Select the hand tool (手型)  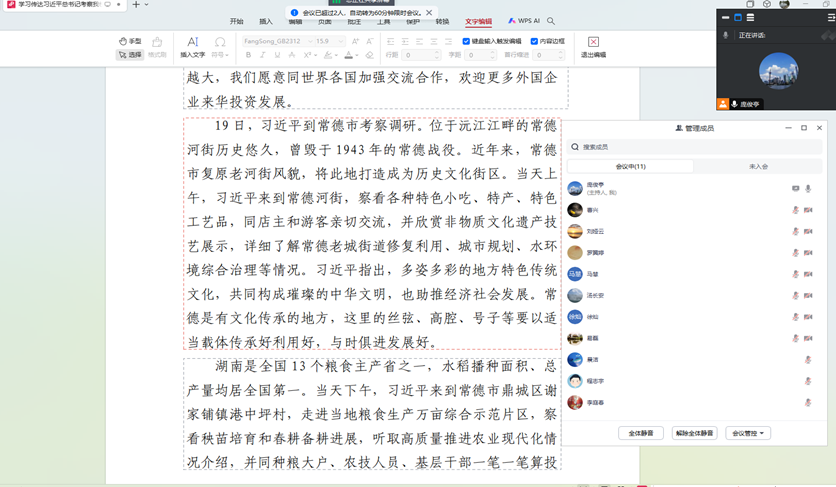click(x=130, y=42)
